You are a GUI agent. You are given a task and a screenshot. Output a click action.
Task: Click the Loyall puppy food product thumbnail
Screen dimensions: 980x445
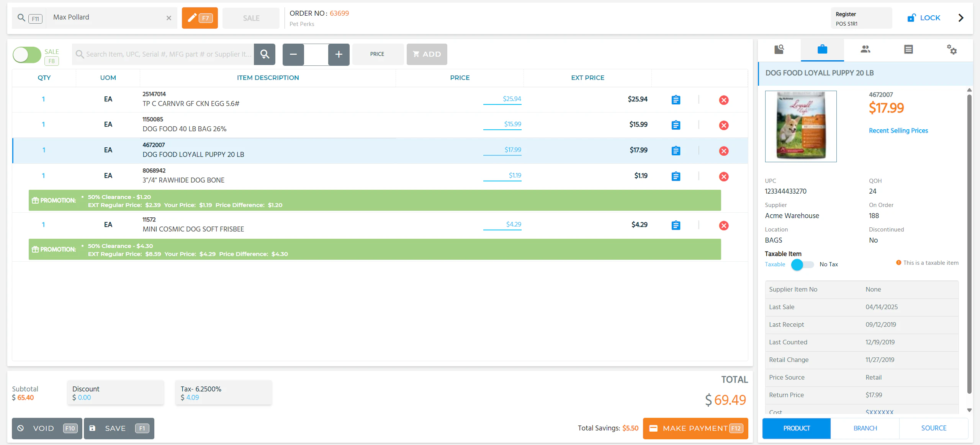800,126
